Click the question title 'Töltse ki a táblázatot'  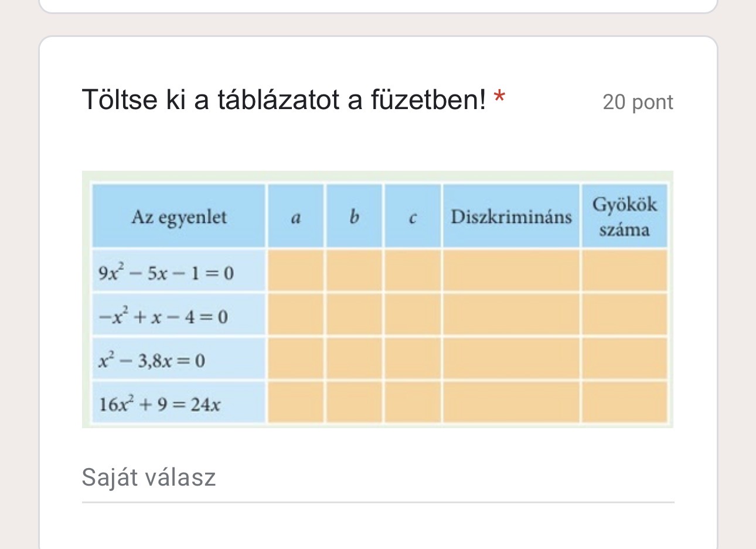[x=284, y=100]
